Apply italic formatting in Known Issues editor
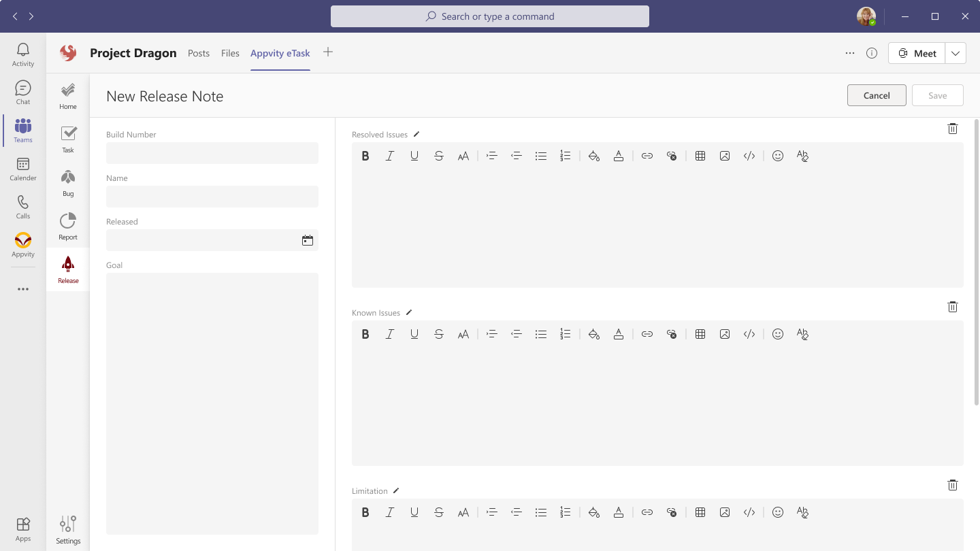The image size is (980, 551). coord(390,334)
